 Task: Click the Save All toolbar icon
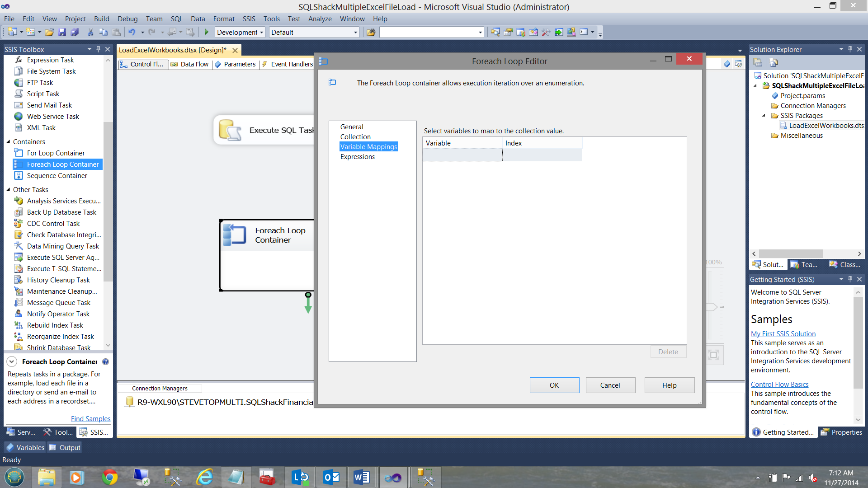point(75,32)
